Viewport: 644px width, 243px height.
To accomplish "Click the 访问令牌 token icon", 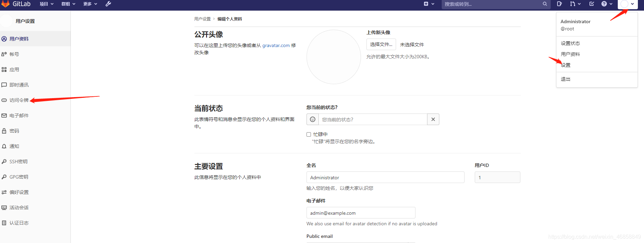I will (x=4, y=100).
